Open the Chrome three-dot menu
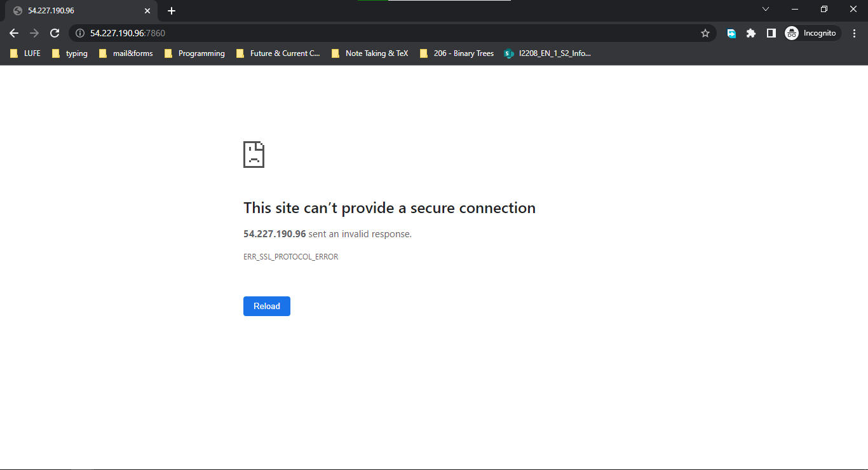Screen dimensions: 868x470 855,32
